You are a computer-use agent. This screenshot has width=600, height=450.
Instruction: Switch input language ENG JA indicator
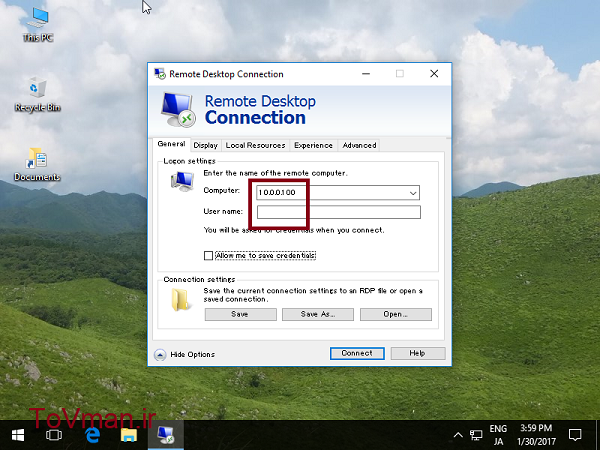pos(498,435)
